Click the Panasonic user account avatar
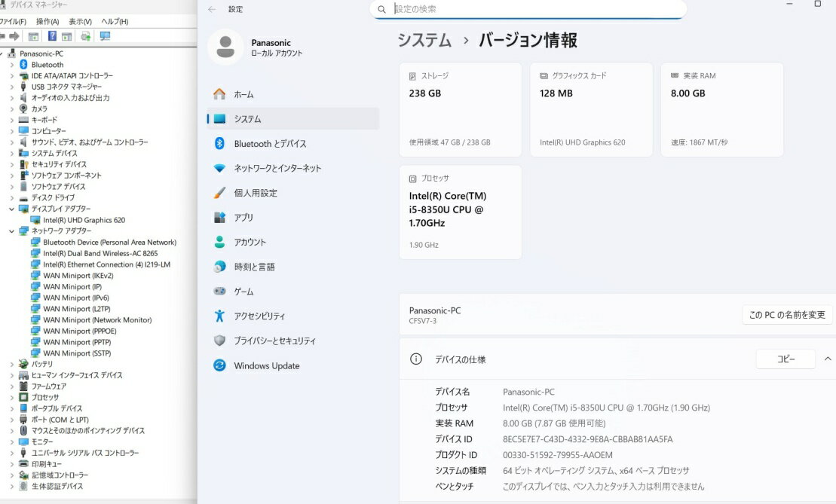This screenshot has width=836, height=504. tap(225, 48)
